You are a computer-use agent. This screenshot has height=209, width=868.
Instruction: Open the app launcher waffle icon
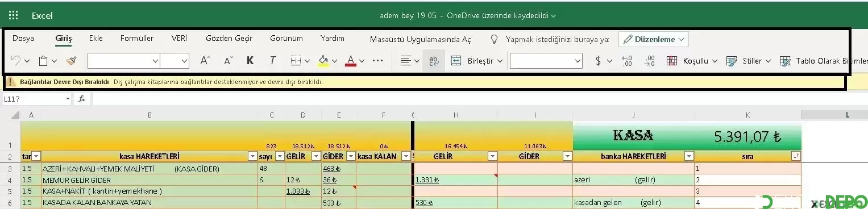[x=14, y=15]
